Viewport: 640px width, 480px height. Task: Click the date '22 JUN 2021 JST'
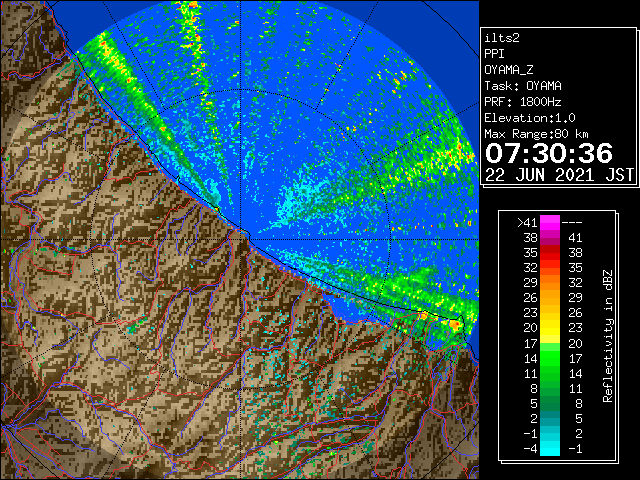click(559, 175)
